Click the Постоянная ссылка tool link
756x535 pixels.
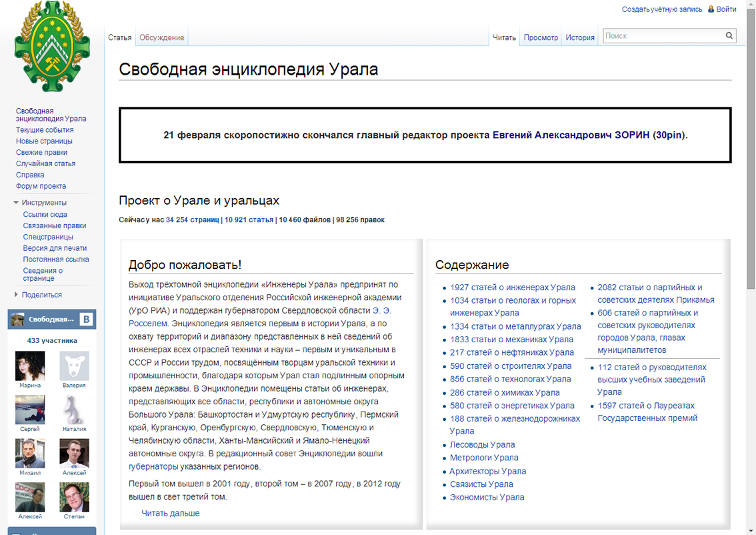point(56,259)
